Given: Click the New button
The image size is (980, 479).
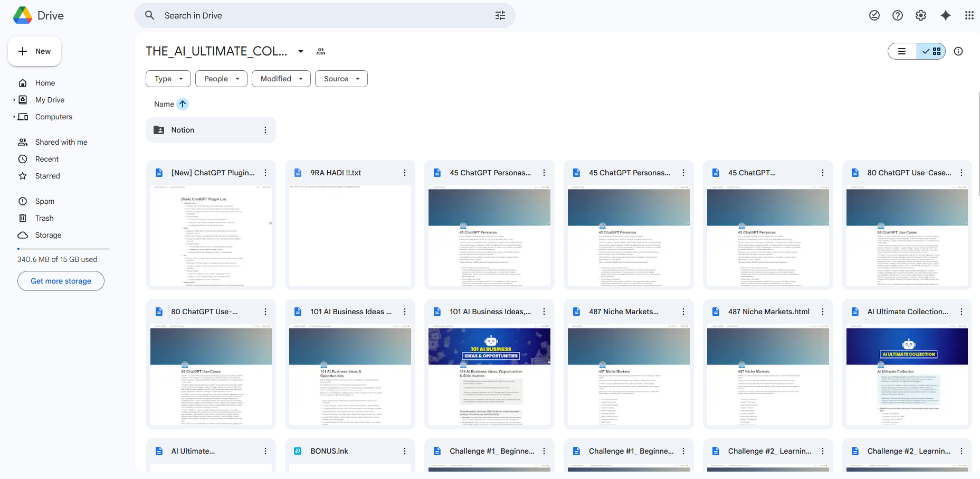Looking at the screenshot, I should coord(34,51).
